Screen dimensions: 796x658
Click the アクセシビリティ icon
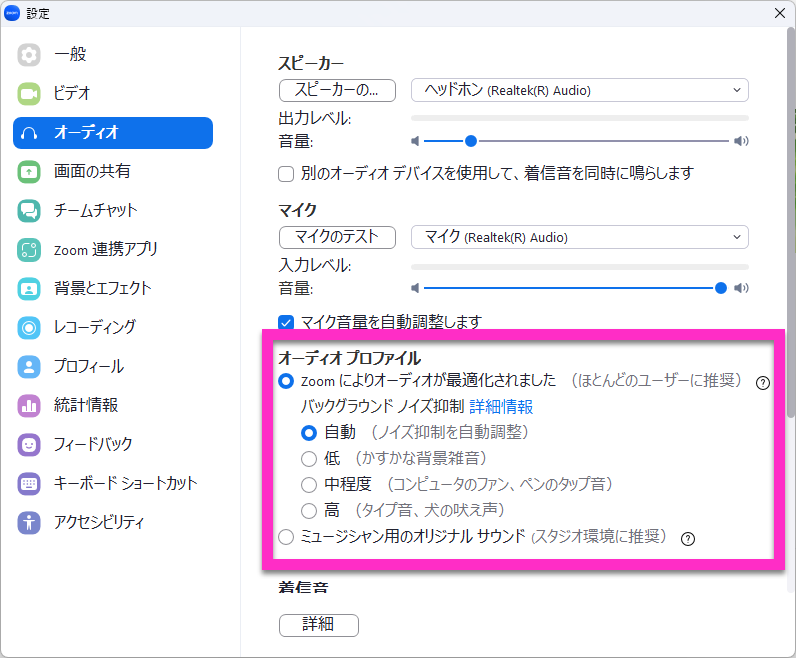(29, 522)
